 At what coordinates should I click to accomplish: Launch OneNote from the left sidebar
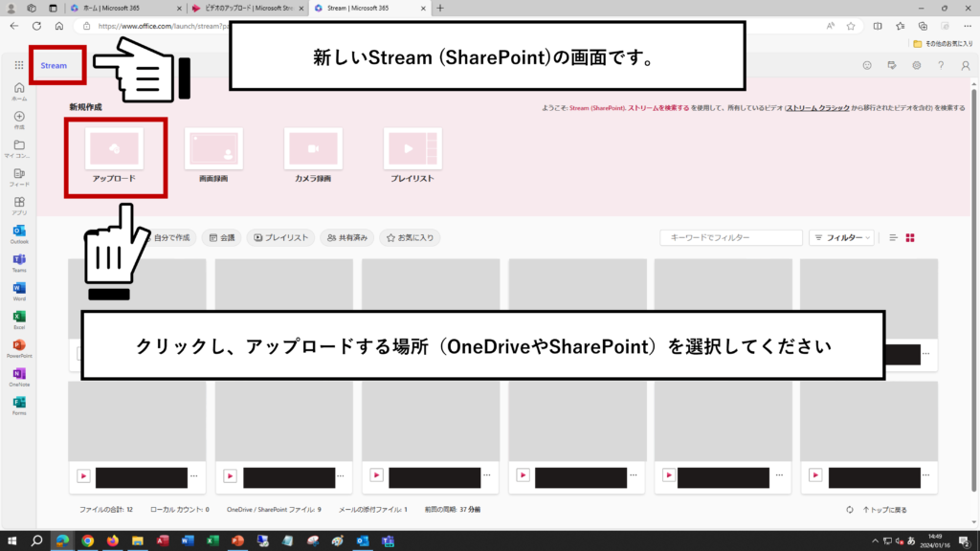(x=19, y=377)
